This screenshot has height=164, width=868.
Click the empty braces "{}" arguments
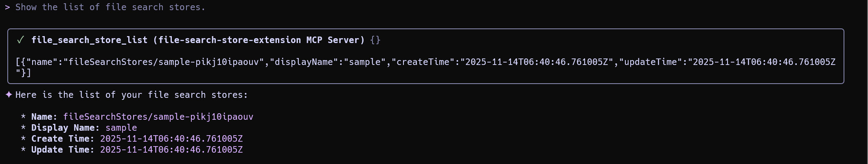(x=375, y=40)
